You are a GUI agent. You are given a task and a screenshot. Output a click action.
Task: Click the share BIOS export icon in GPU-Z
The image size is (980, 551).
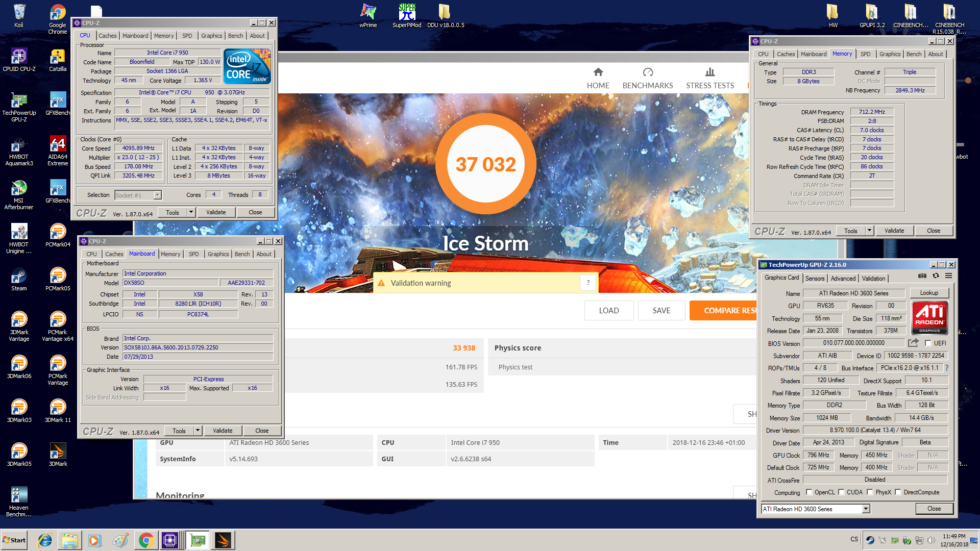tap(913, 343)
